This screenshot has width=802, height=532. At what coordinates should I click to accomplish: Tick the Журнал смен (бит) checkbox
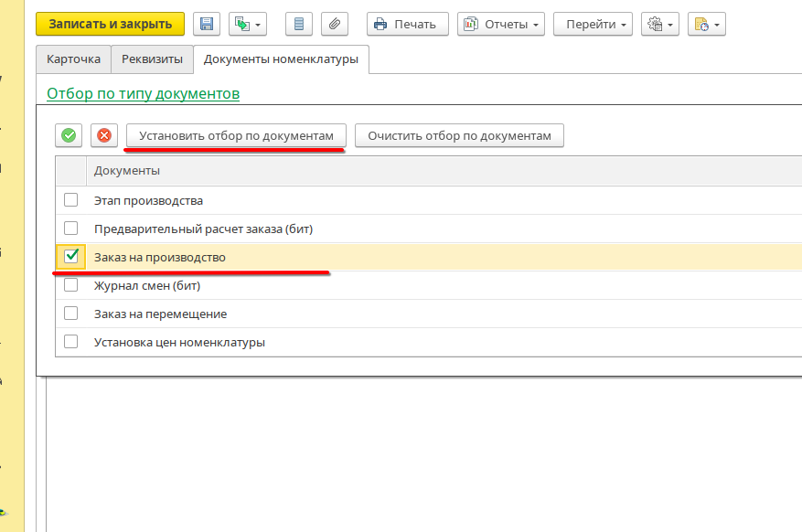pos(70,285)
